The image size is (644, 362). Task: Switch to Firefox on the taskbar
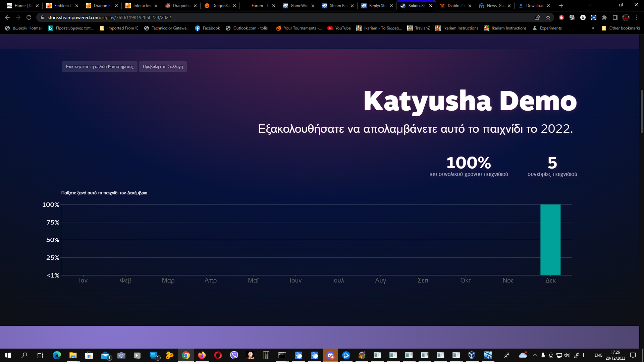(x=202, y=355)
